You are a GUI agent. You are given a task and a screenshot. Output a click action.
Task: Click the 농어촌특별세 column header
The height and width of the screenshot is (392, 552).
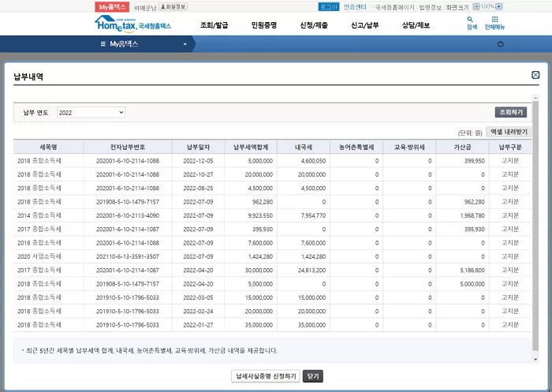point(356,147)
